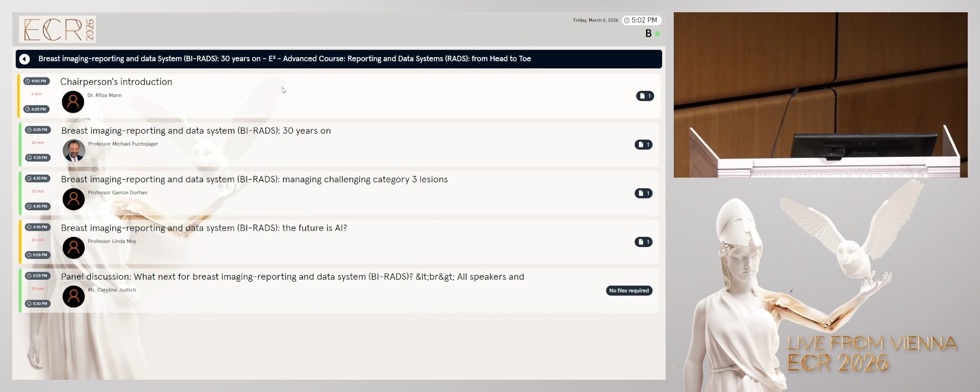The height and width of the screenshot is (392, 980).
Task: Click the 5:30 PM end time badge
Action: point(38,304)
